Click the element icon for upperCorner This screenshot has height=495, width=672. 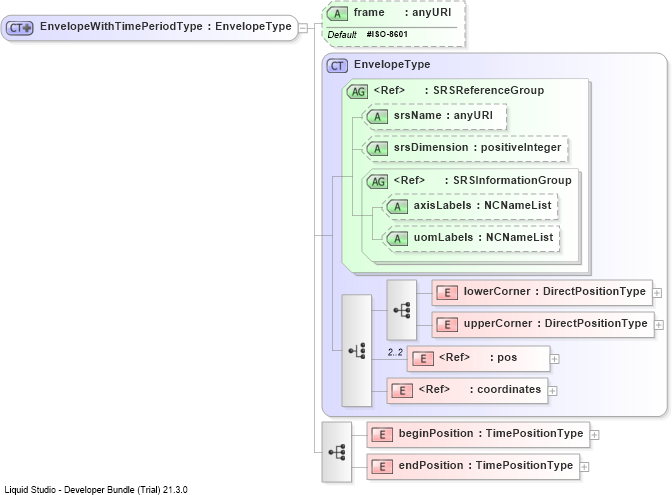[447, 324]
